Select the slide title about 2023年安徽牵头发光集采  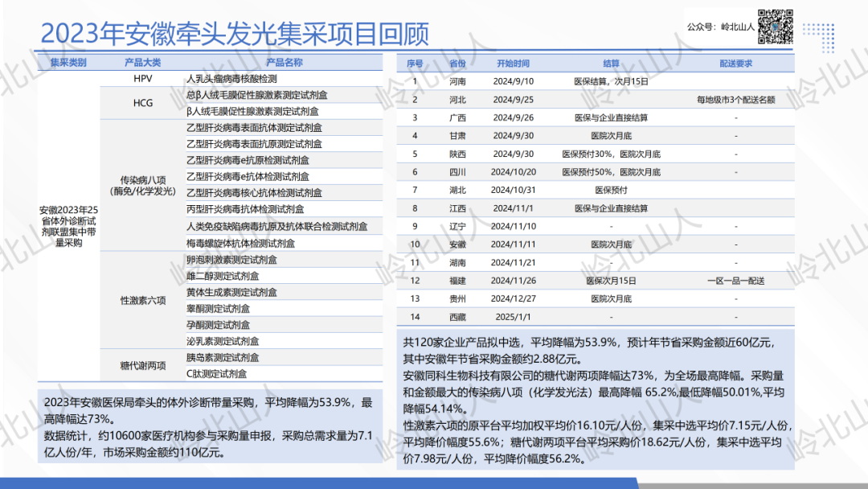coord(235,34)
